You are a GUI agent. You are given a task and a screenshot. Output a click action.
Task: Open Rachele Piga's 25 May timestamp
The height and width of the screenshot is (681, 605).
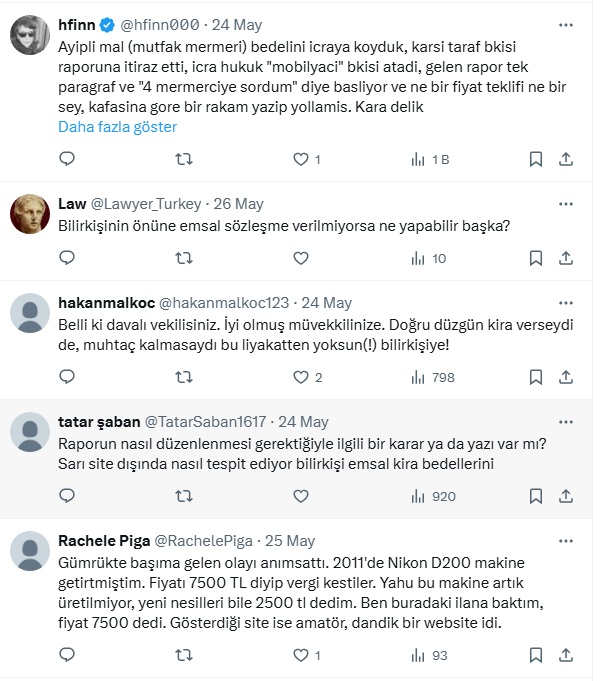(288, 540)
